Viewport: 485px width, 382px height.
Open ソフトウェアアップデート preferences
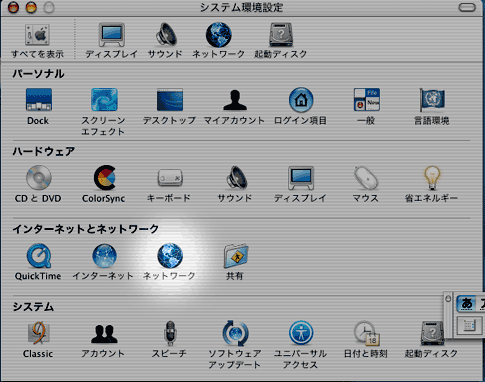pos(235,333)
